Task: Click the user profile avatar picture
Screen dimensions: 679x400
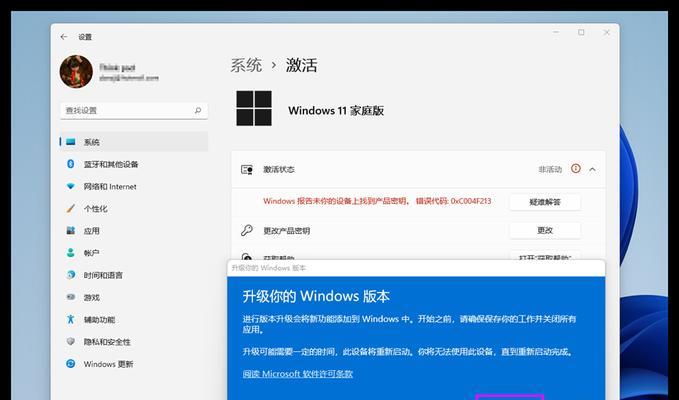Action: [x=76, y=71]
